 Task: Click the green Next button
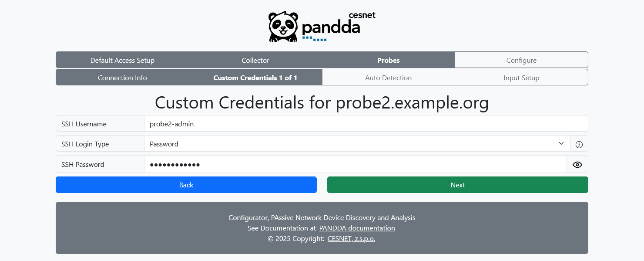point(457,185)
